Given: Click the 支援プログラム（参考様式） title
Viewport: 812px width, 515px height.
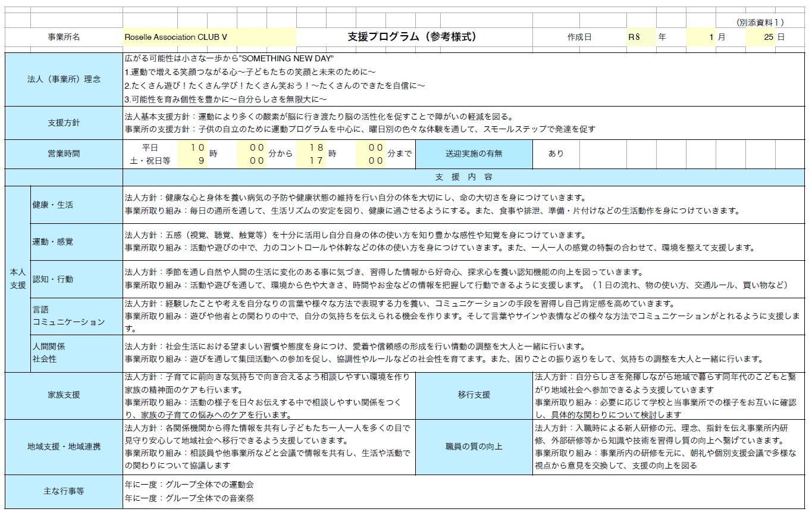Looking at the screenshot, I should (x=413, y=37).
